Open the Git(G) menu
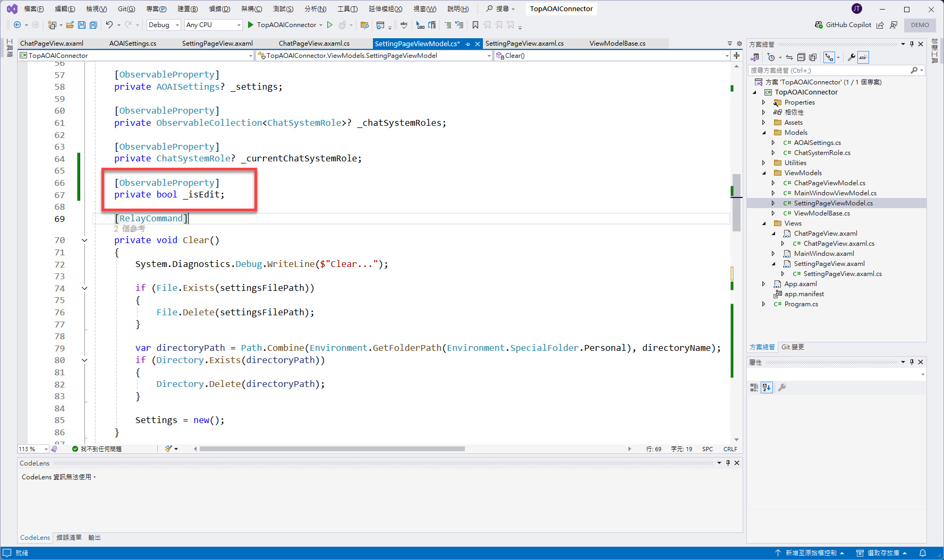Screen dimensions: 944x560 coord(126,9)
